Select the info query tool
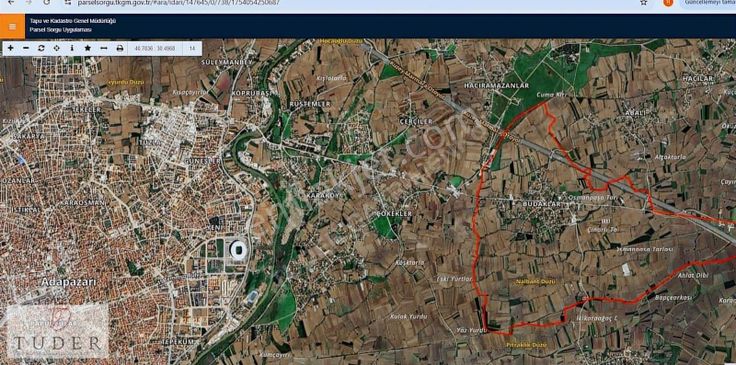 pyautogui.click(x=72, y=48)
